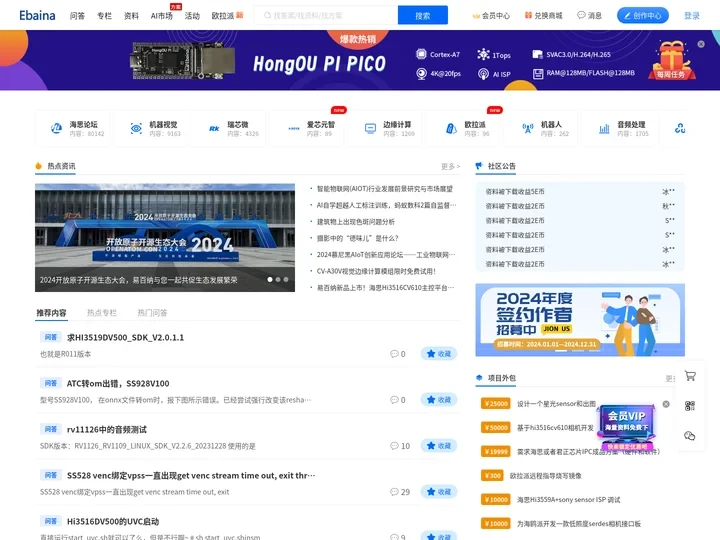Viewport: 720px width, 540px height.
Task: Click the 登录 login link
Action: (x=692, y=16)
